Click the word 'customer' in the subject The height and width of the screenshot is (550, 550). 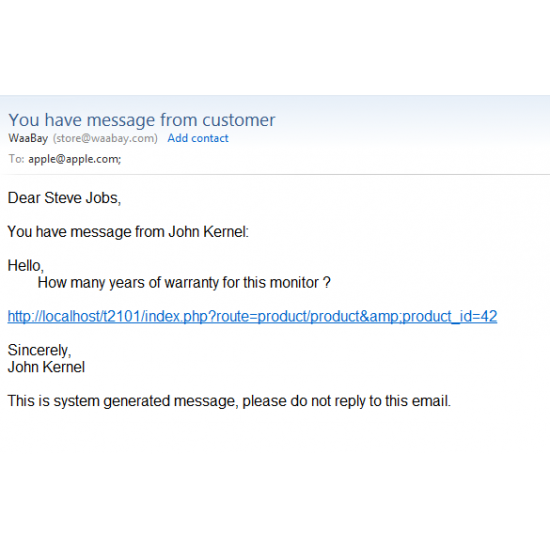click(x=239, y=120)
